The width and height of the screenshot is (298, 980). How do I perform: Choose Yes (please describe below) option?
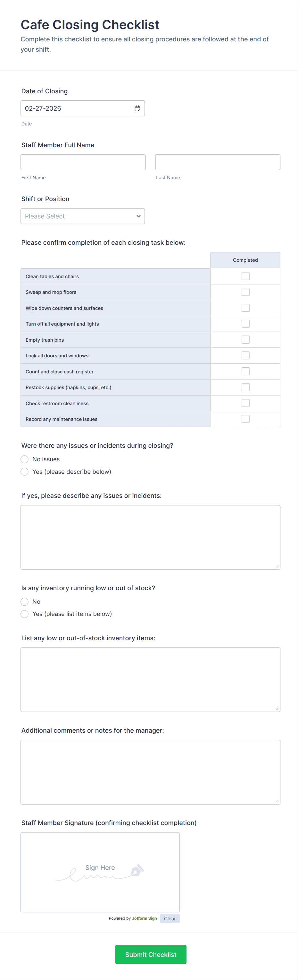pos(25,472)
